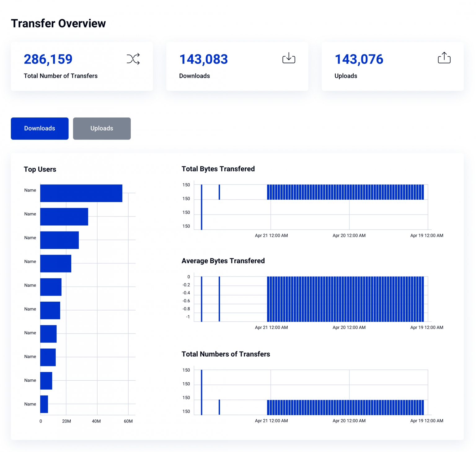Click the download tray icon in the Downloads card
Viewport: 476px width, 452px height.
[x=289, y=58]
